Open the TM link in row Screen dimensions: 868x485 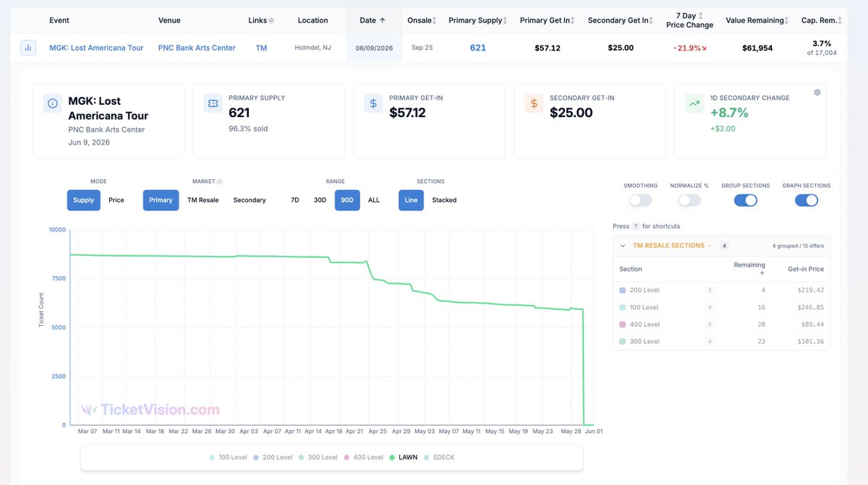(261, 48)
